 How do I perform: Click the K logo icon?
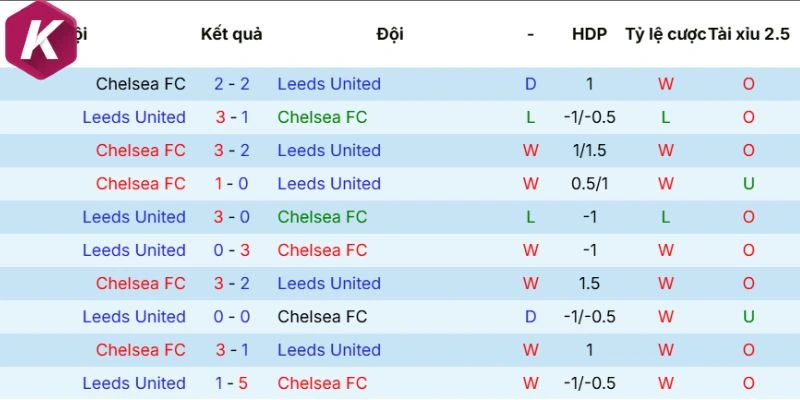(x=38, y=37)
